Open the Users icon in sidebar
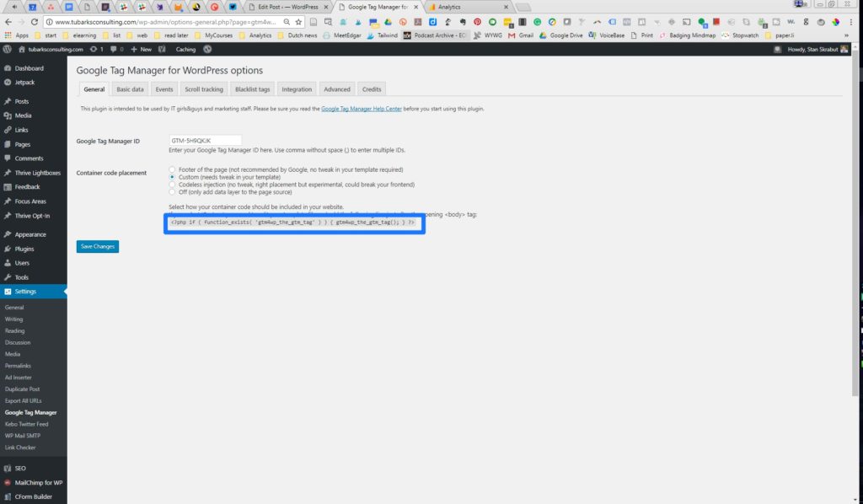Viewport: 863px width, 504px height. click(x=8, y=263)
